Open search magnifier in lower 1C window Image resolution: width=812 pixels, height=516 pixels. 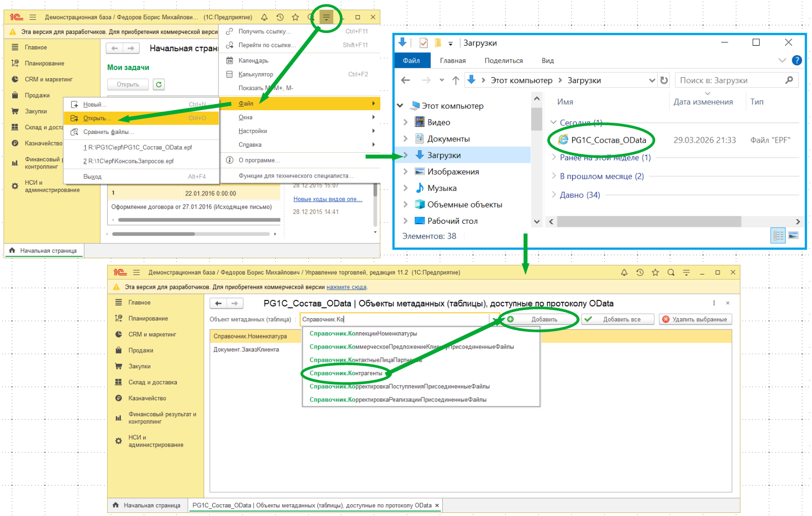671,272
